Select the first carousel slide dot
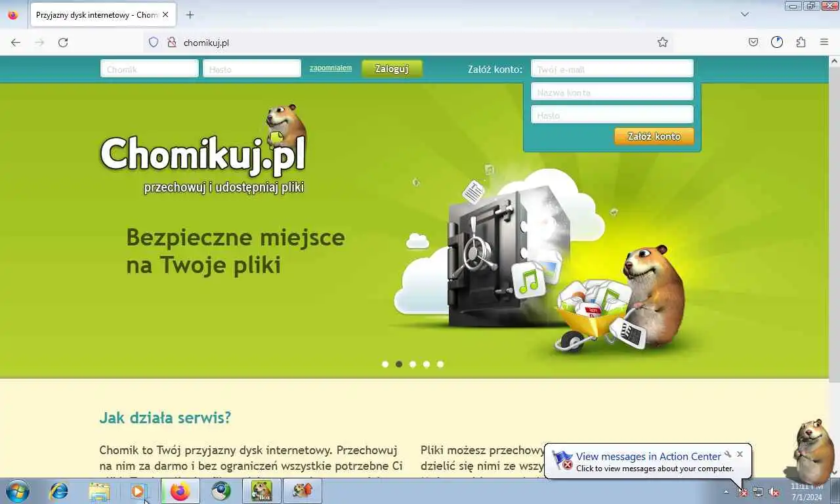 pyautogui.click(x=385, y=364)
